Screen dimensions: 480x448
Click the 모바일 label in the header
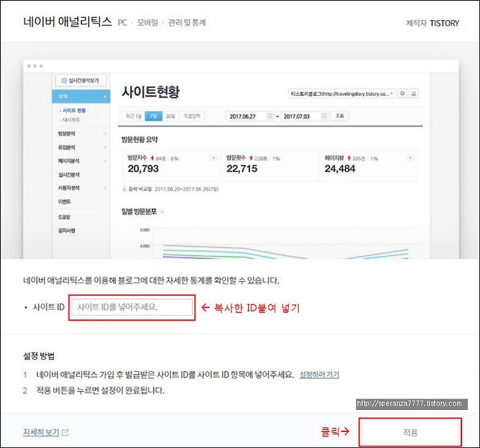[147, 23]
